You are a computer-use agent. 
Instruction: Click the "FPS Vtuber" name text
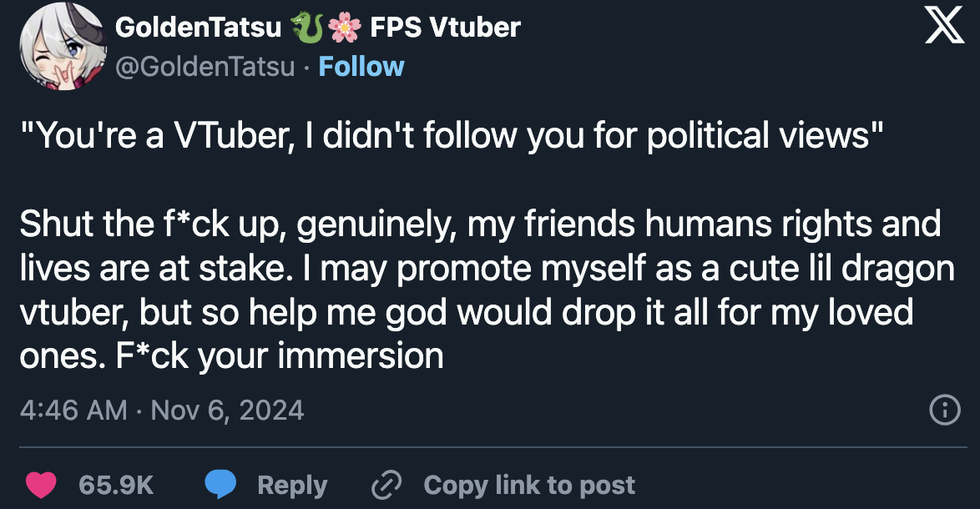tap(446, 28)
